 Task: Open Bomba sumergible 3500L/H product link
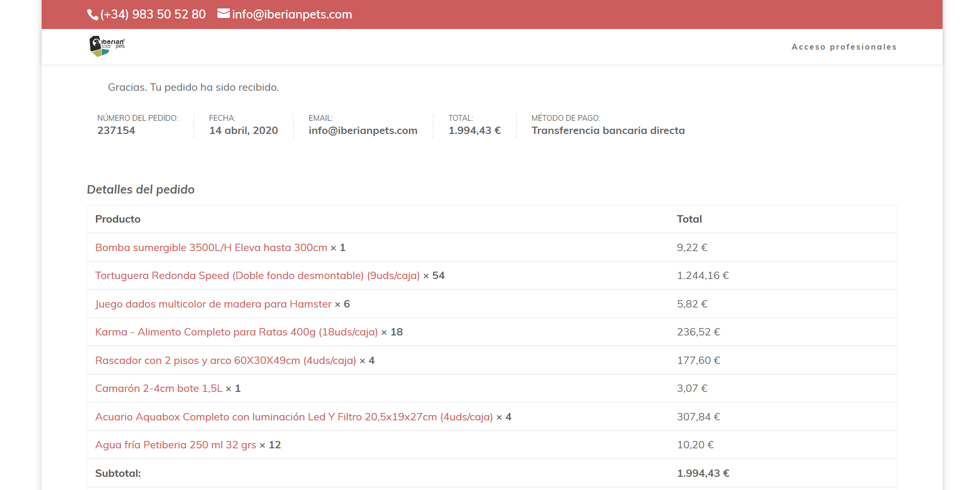click(x=211, y=247)
